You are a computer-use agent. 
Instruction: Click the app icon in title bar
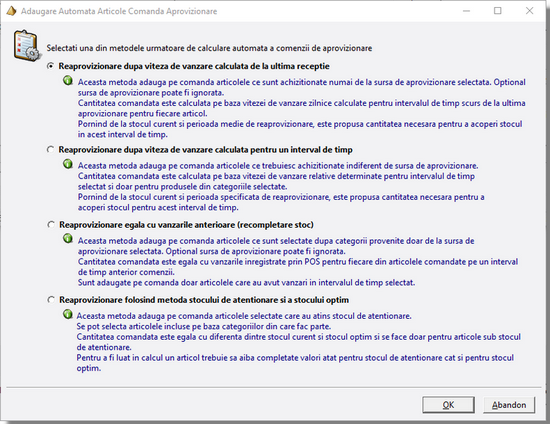click(x=11, y=11)
